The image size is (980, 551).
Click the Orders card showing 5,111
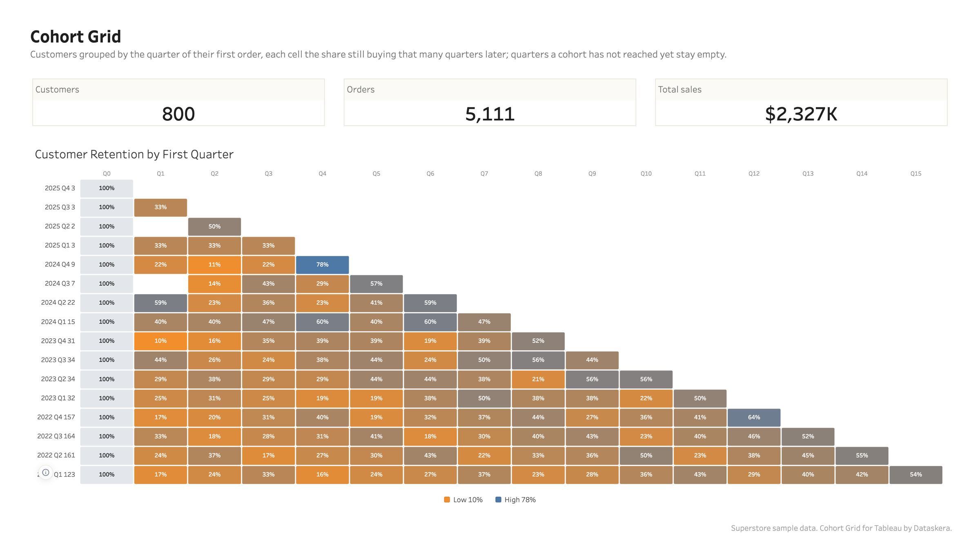pyautogui.click(x=490, y=102)
